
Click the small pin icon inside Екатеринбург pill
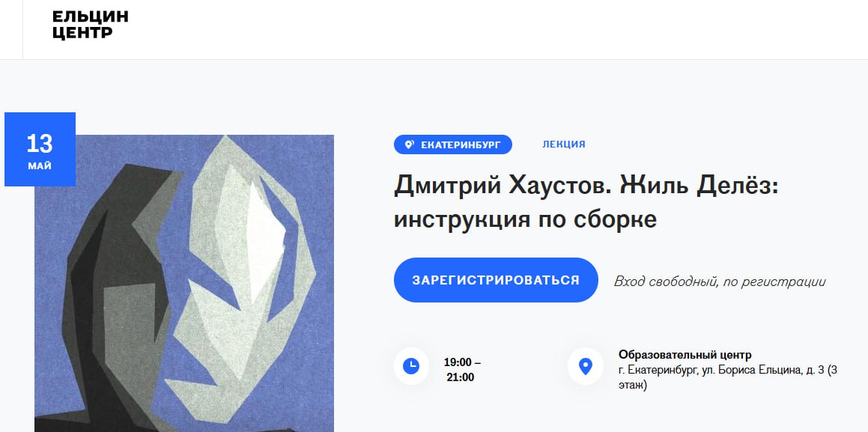click(409, 145)
